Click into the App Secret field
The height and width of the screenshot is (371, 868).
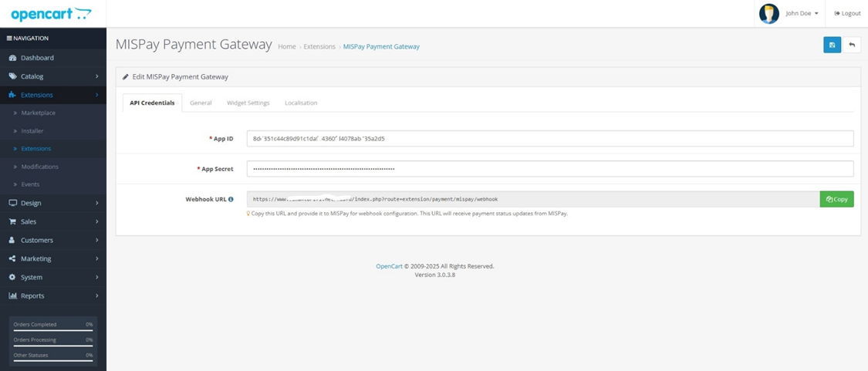click(550, 169)
